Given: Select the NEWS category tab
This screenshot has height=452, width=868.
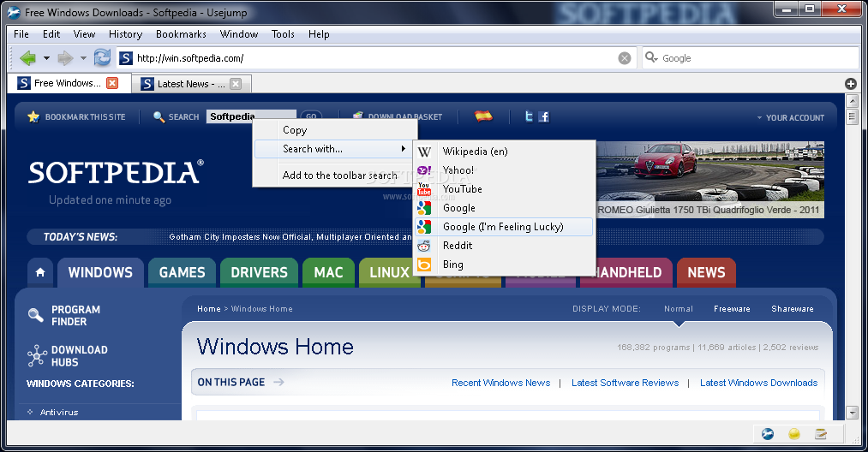Looking at the screenshot, I should [x=706, y=272].
